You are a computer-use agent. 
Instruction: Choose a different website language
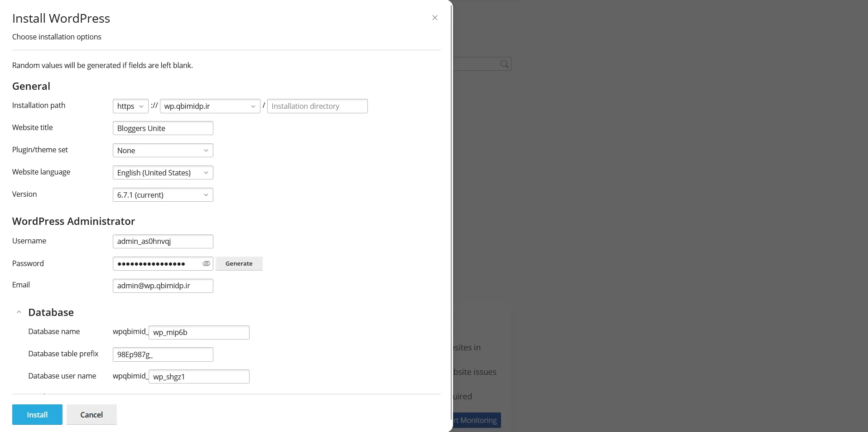pos(163,173)
